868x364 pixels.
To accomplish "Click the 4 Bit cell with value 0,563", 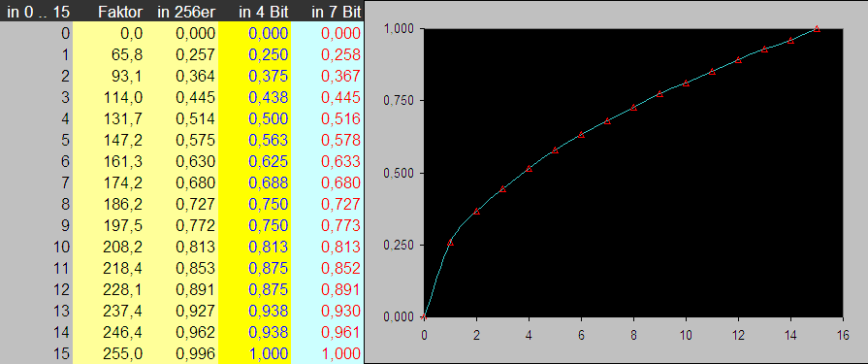I will 255,140.
